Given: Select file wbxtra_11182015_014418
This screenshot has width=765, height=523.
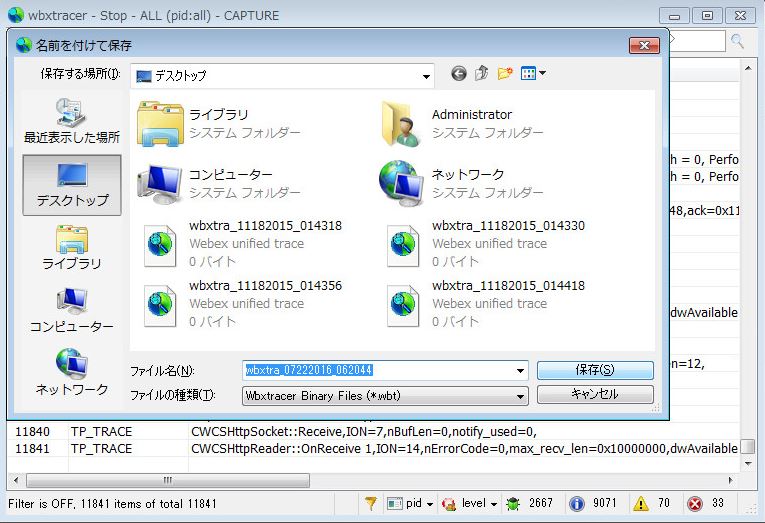Looking at the screenshot, I should tap(485, 303).
